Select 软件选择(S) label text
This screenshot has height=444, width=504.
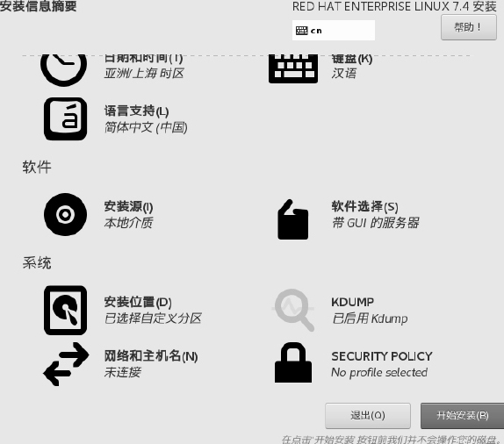tap(364, 206)
